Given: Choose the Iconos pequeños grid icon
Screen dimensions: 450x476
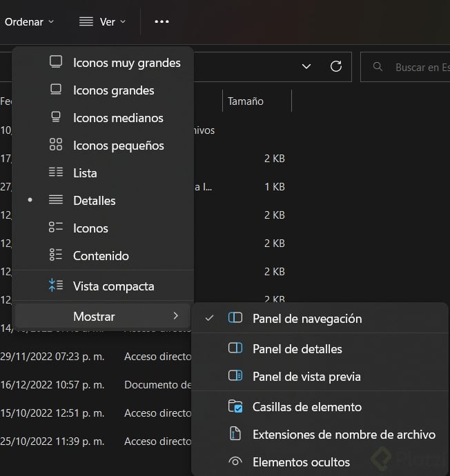Looking at the screenshot, I should tap(56, 145).
